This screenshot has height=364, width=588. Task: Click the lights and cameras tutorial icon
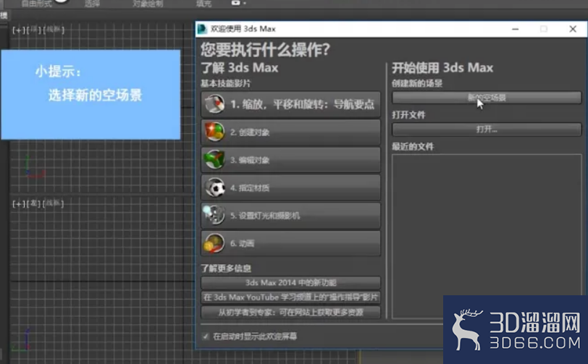214,215
